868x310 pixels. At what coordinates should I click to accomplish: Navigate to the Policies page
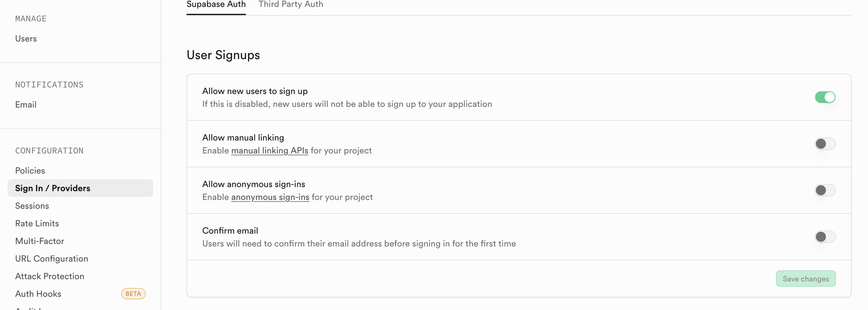pyautogui.click(x=30, y=170)
